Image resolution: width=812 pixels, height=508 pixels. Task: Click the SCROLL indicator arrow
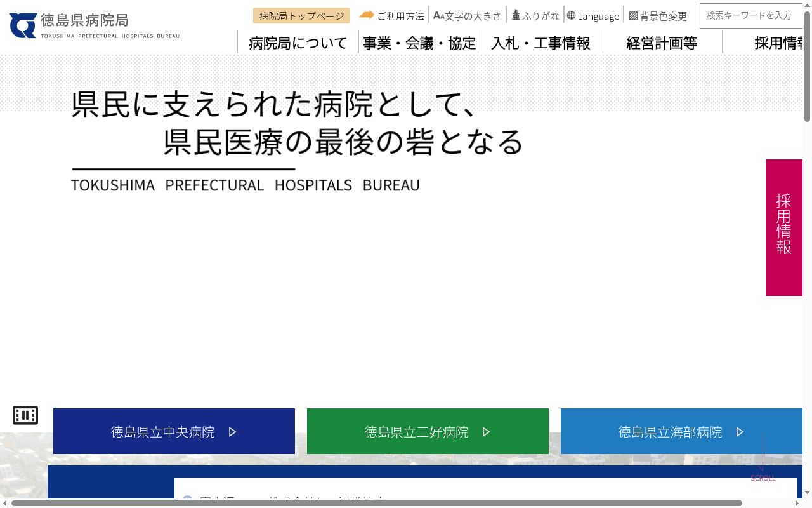pyautogui.click(x=763, y=457)
